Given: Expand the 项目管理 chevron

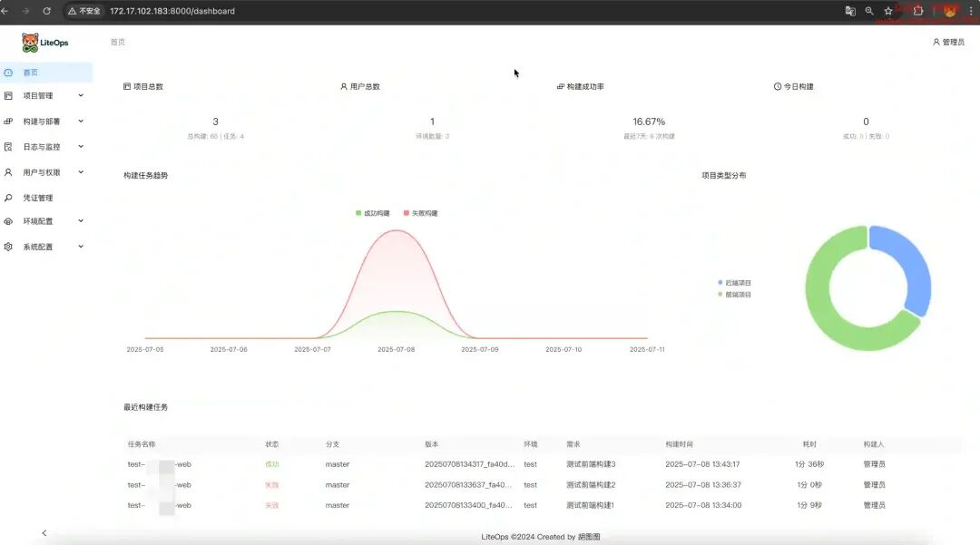Looking at the screenshot, I should point(81,95).
